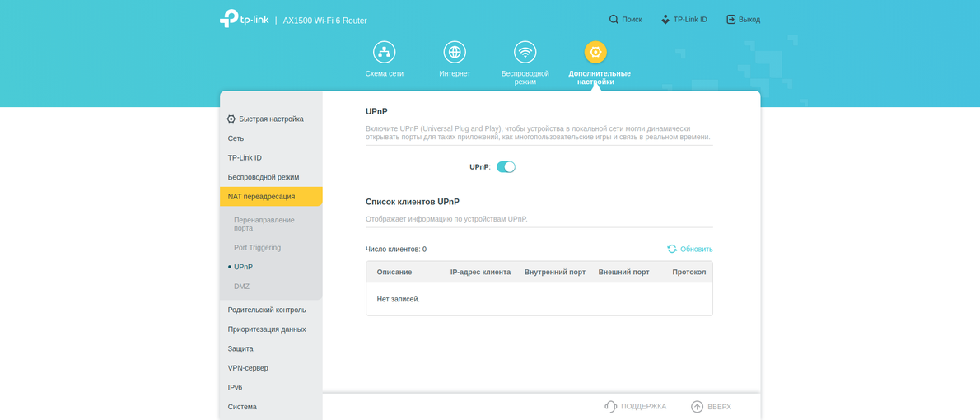Click the IP-адрес клиента column header

pyautogui.click(x=481, y=272)
